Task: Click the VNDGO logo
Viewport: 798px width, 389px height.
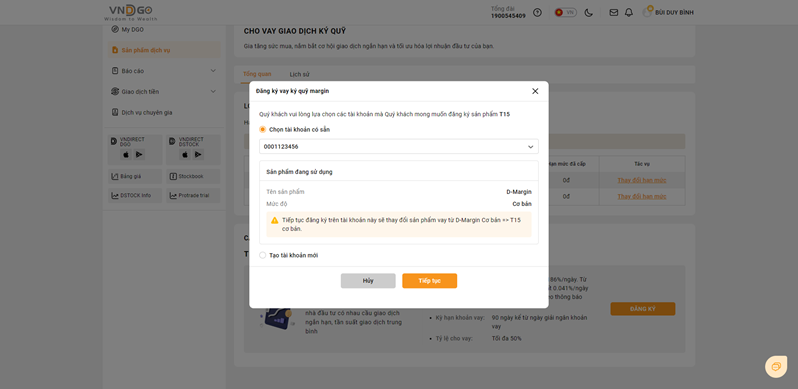Action: pos(131,13)
